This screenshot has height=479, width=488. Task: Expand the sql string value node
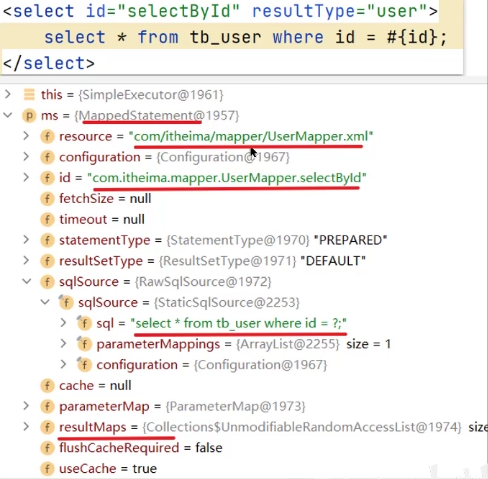tap(63, 323)
